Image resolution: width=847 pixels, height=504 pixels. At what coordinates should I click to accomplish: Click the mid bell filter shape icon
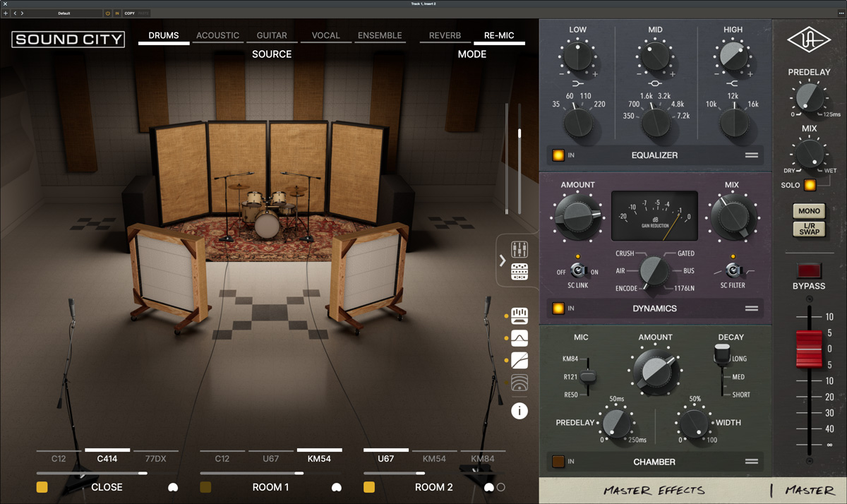pos(656,83)
